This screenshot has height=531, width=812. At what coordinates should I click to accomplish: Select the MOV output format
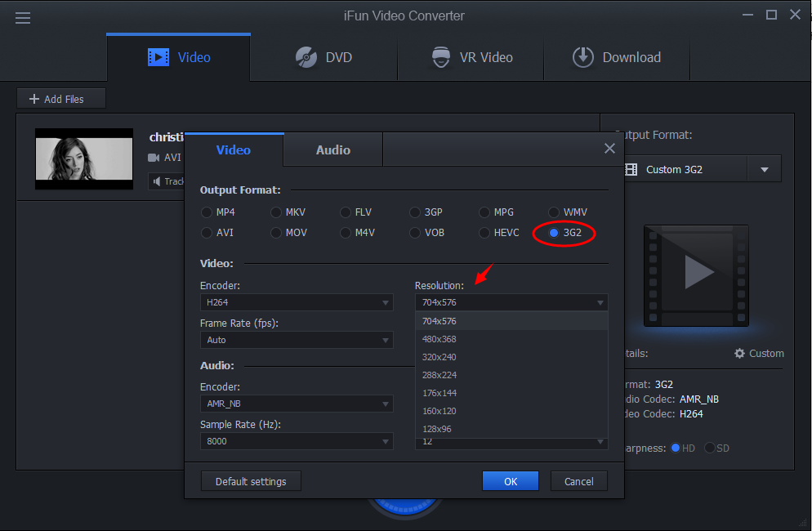pos(288,233)
